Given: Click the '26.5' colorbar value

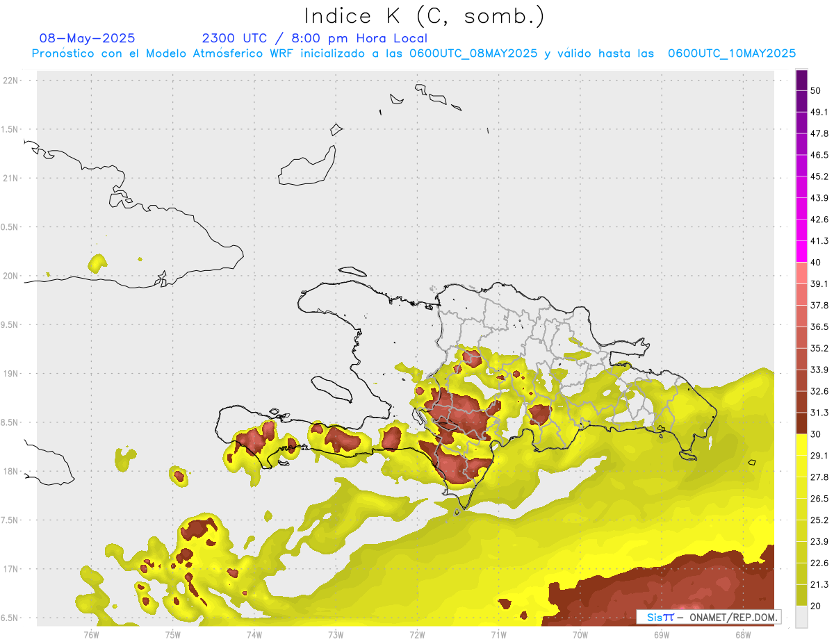Looking at the screenshot, I should (819, 499).
